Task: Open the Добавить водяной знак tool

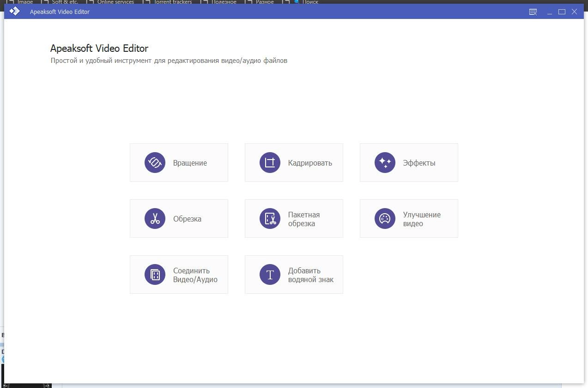Action: point(294,275)
